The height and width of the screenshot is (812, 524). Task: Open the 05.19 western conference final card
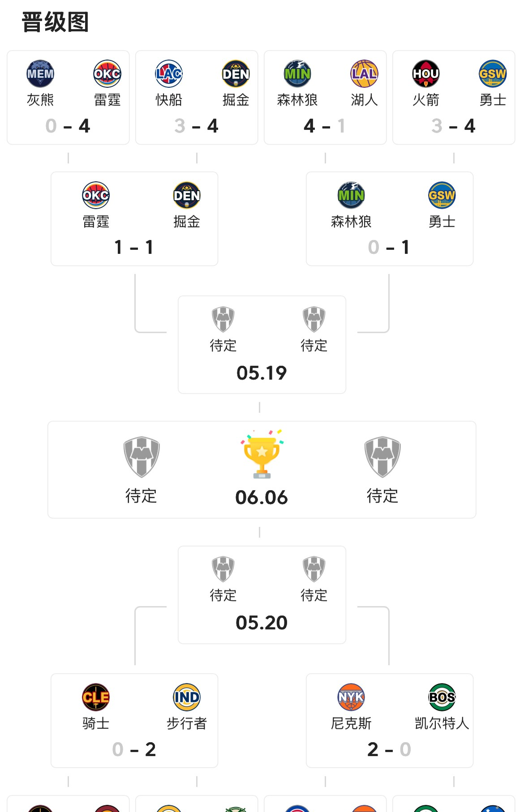click(262, 345)
